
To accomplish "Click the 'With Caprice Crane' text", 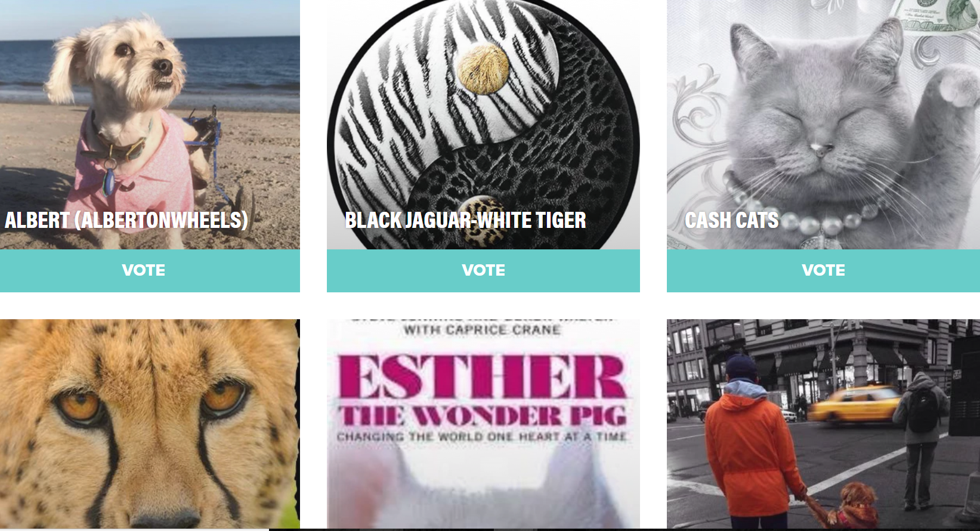I will pyautogui.click(x=482, y=330).
